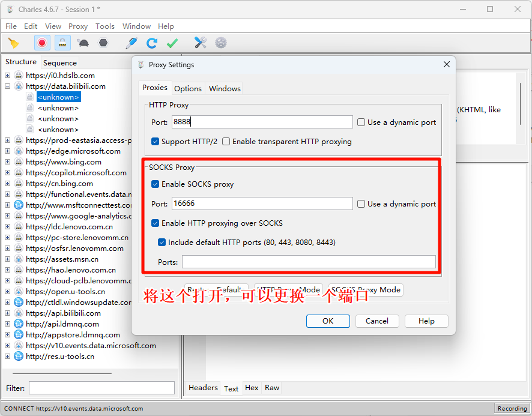This screenshot has height=416, width=532.
Task: Collapse the https://data.bilibili.com tree node
Action: click(x=8, y=86)
